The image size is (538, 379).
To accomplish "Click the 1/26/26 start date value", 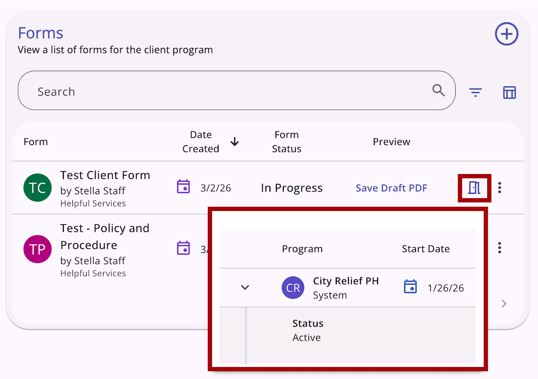I will pos(445,288).
